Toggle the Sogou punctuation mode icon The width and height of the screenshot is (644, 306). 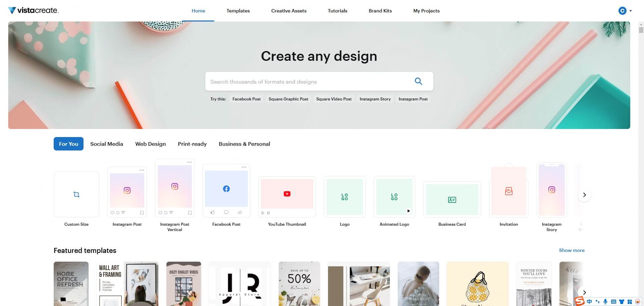(597, 302)
